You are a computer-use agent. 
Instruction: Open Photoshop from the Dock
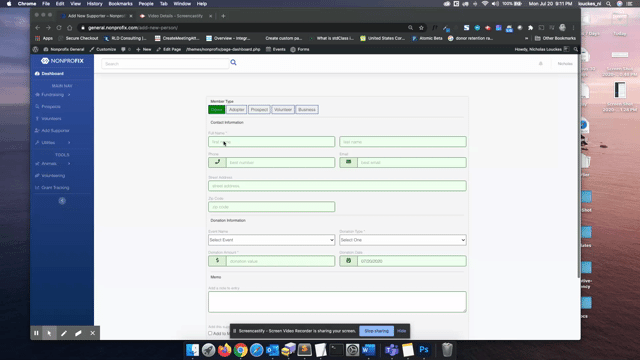[x=424, y=350]
